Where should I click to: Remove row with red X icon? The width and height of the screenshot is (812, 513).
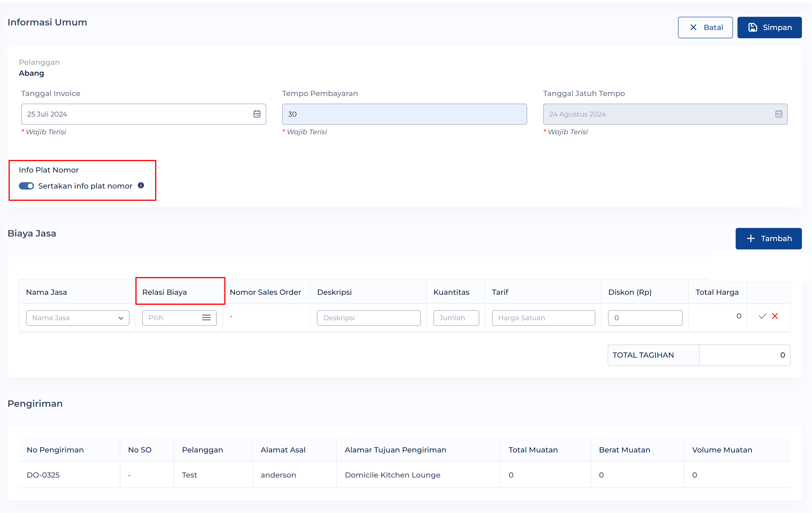point(775,316)
